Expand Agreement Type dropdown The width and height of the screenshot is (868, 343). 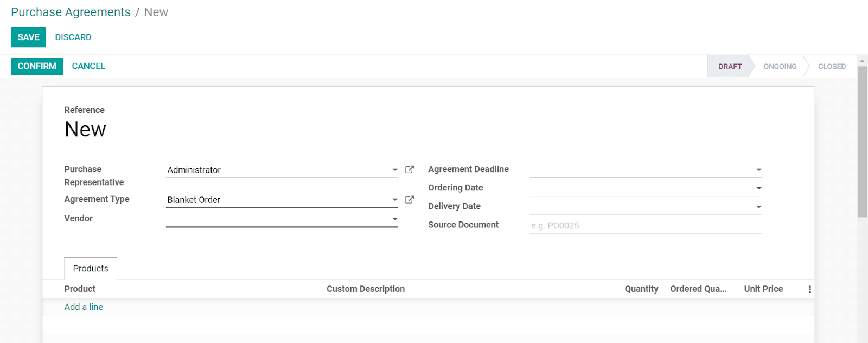(395, 200)
